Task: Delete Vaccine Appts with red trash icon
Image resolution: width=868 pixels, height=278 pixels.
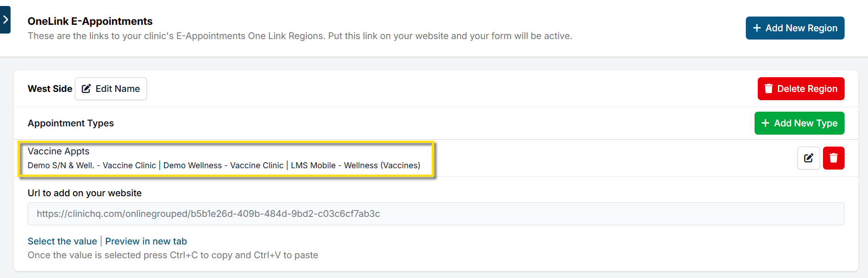Action: pos(834,158)
